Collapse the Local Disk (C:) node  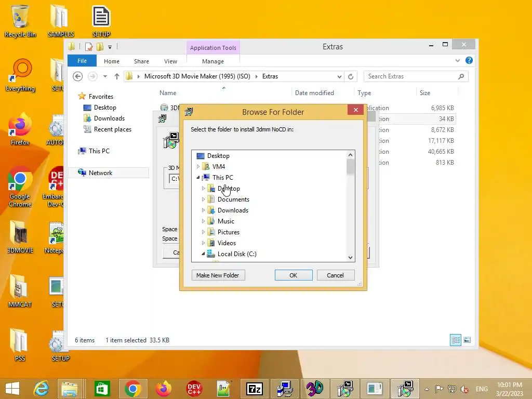pyautogui.click(x=203, y=254)
